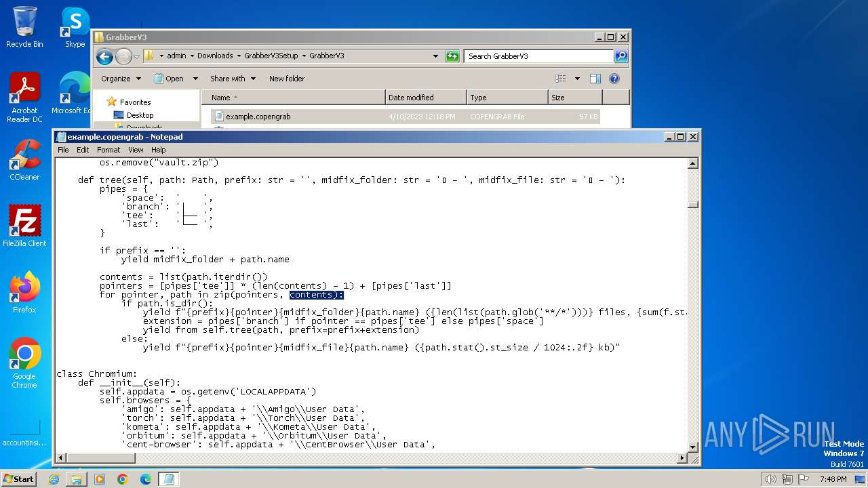Expand the Share with dropdown

[253, 79]
